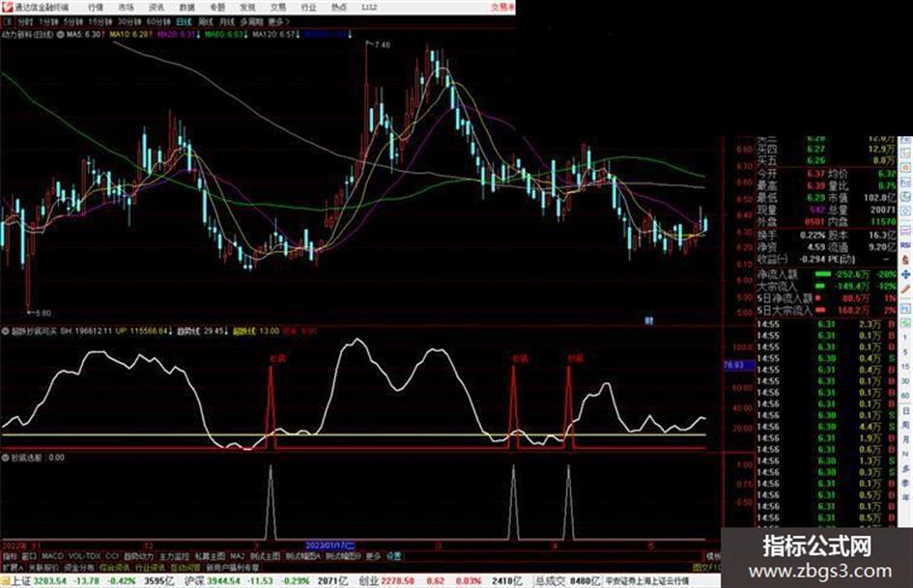Select the 日线 daily period

184,21
